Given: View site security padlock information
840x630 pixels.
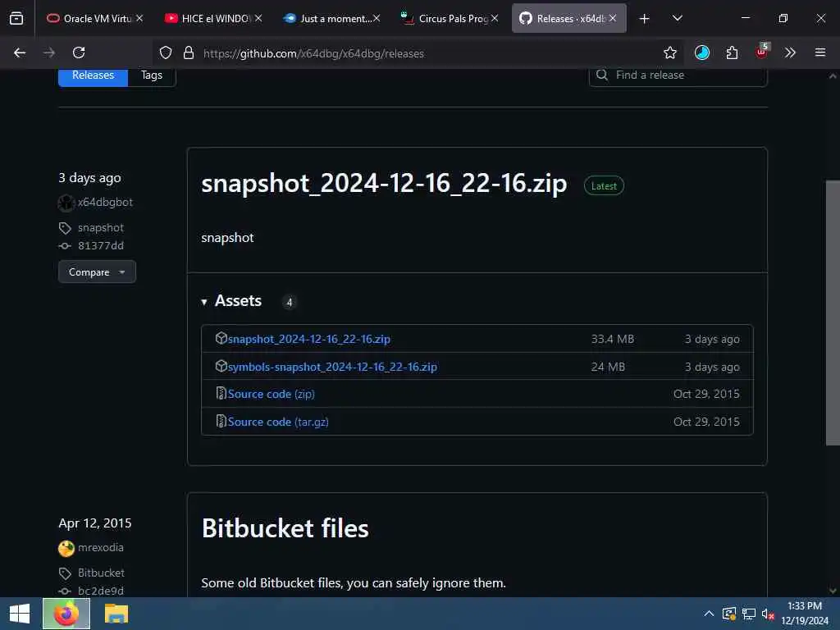Looking at the screenshot, I should tap(189, 52).
